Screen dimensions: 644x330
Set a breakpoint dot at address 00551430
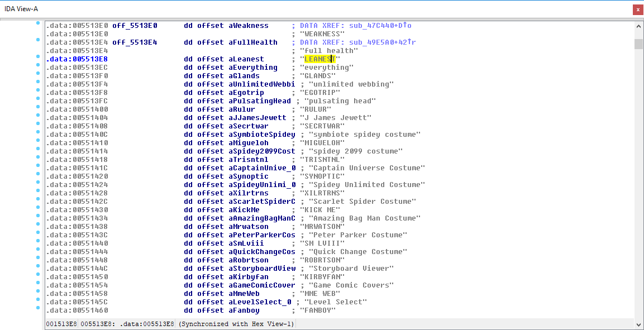tap(38, 208)
